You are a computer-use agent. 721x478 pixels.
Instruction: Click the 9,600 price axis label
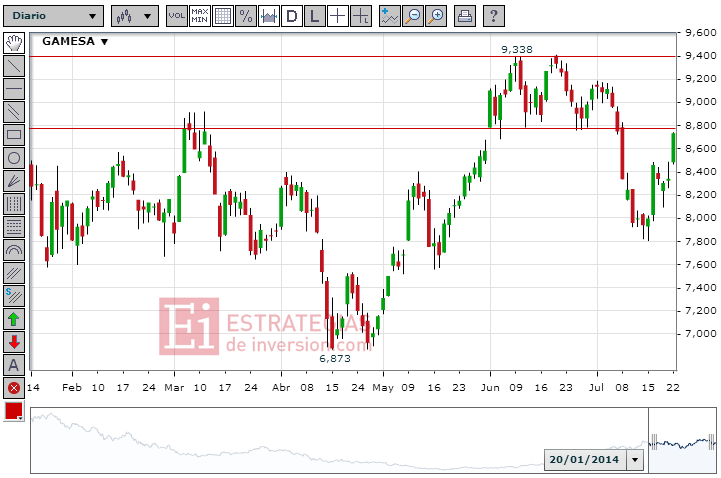click(x=700, y=33)
